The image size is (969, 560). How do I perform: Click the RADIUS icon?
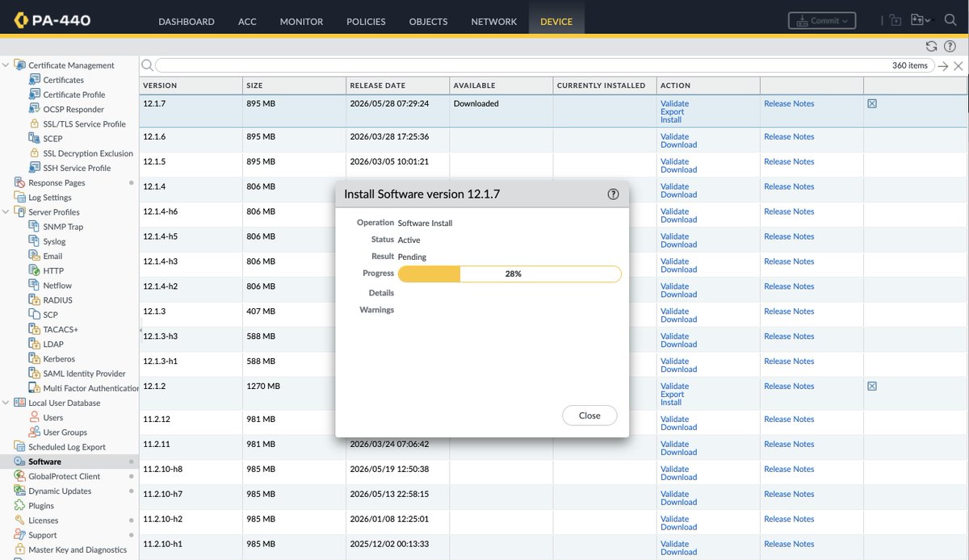click(x=35, y=300)
